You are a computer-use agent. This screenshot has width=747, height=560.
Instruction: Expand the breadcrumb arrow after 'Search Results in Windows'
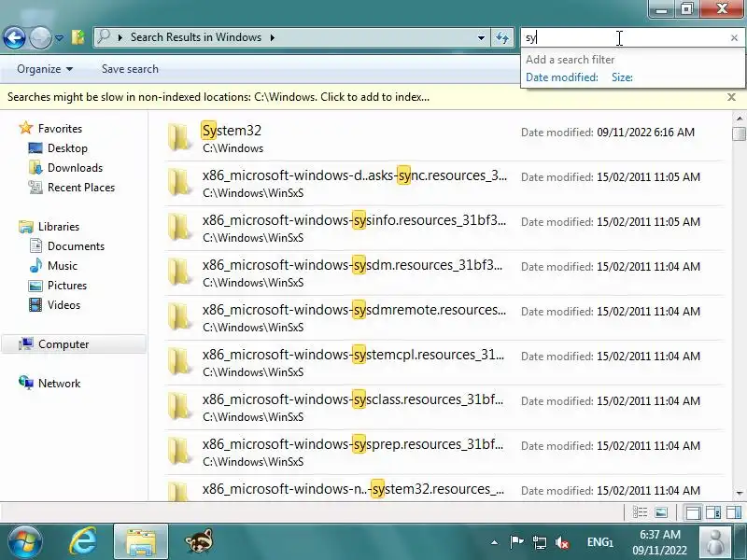(x=273, y=37)
